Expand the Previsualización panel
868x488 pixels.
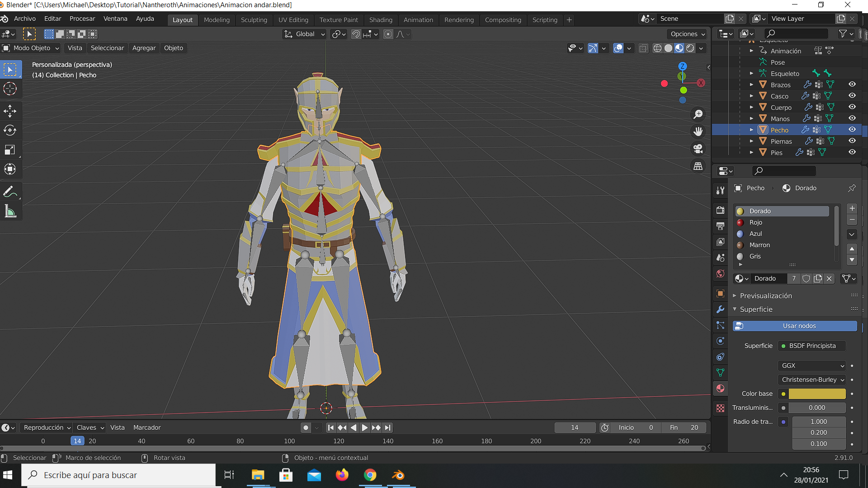click(766, 296)
